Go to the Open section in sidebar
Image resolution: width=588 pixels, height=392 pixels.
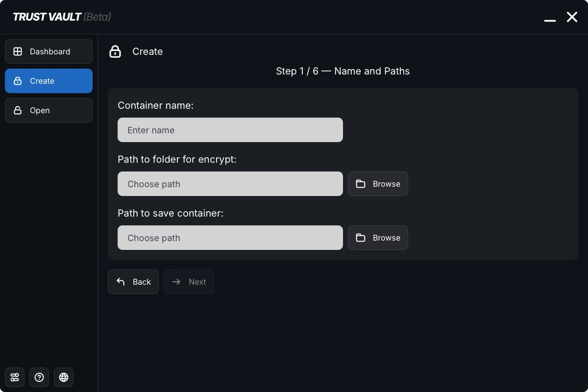(x=49, y=110)
